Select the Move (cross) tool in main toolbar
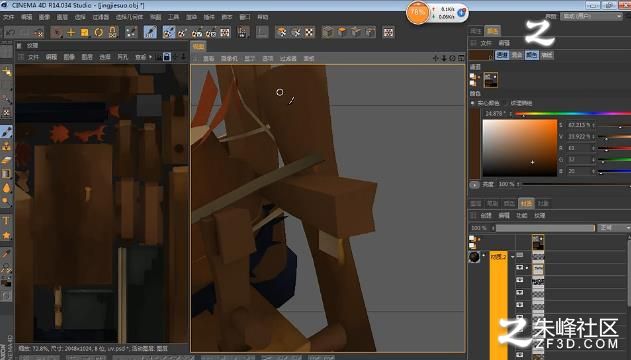This screenshot has height=360, width=631. (71, 32)
